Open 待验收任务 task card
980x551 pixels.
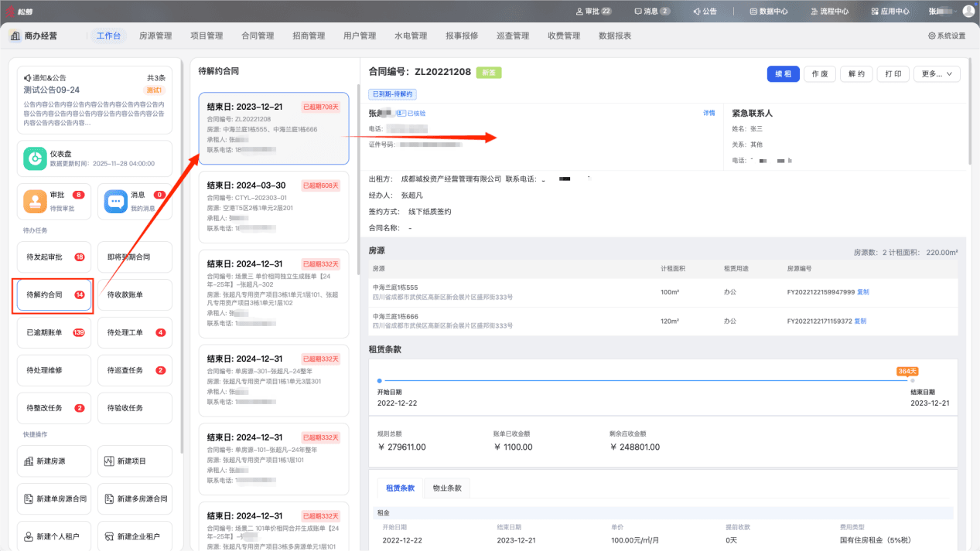[x=135, y=408]
